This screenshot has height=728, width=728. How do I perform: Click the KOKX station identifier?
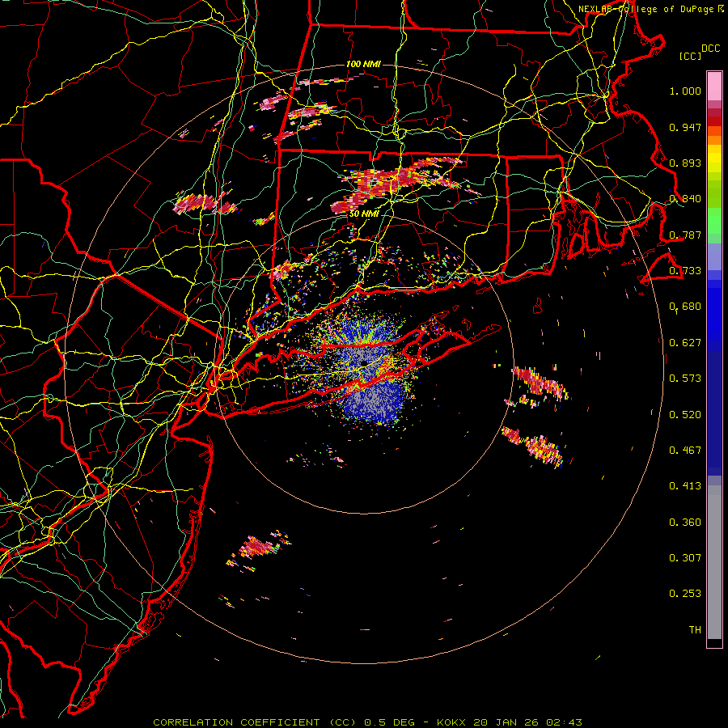(x=453, y=722)
